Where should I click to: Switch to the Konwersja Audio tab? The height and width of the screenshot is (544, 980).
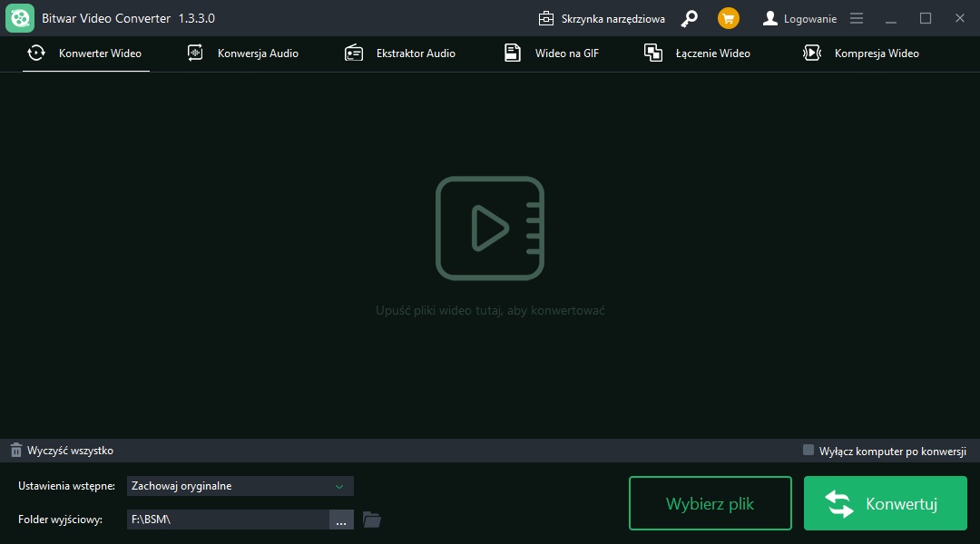(243, 53)
